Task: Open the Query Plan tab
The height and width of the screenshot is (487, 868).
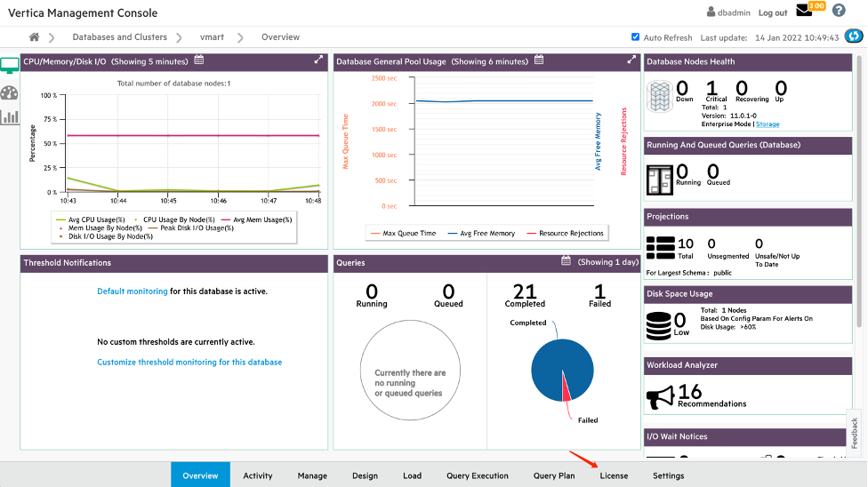Action: pyautogui.click(x=554, y=475)
